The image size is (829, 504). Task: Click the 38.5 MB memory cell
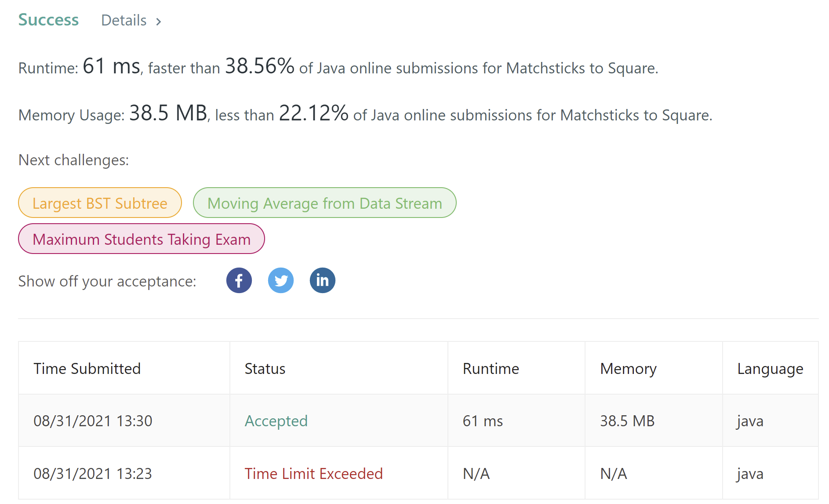(x=628, y=421)
